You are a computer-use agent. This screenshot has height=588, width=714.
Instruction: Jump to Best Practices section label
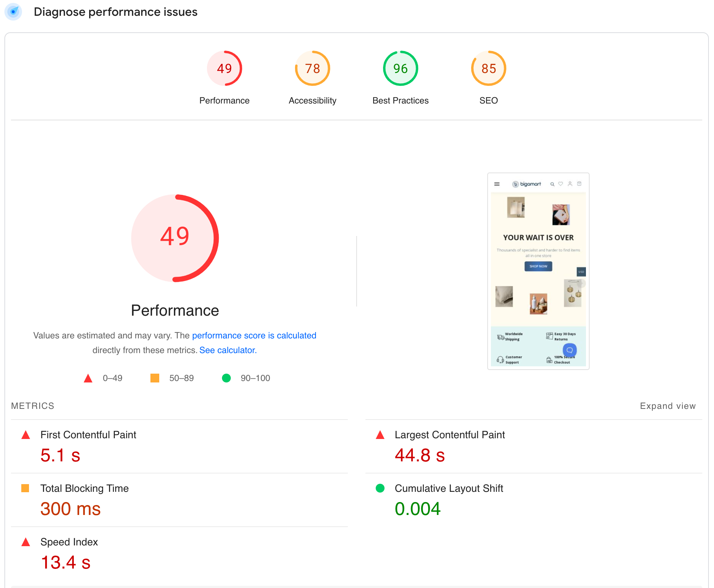pos(400,101)
